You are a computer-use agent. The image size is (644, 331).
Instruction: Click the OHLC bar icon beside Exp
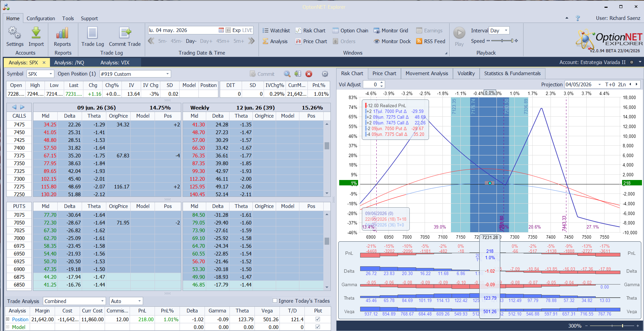[228, 30]
